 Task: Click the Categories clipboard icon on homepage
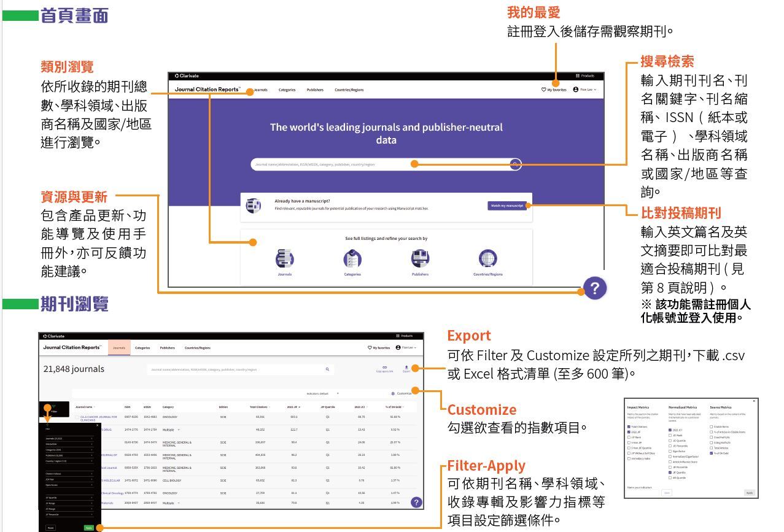coord(352,259)
